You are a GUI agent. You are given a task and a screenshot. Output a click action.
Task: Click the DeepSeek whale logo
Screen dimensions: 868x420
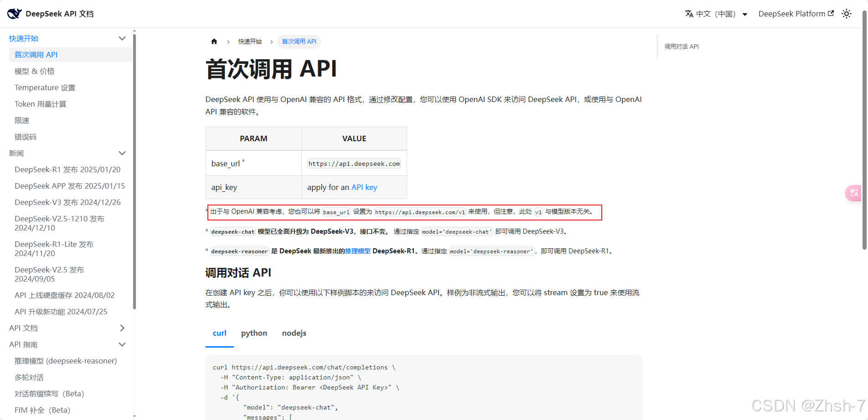pyautogui.click(x=15, y=14)
